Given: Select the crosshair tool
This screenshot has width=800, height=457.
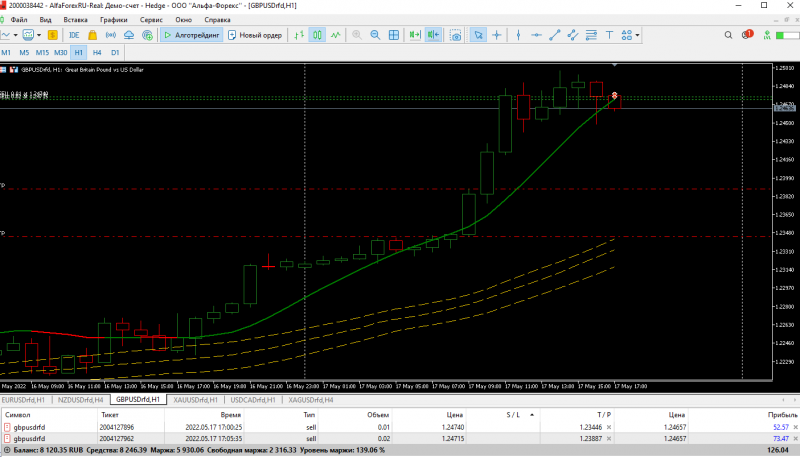Looking at the screenshot, I should (x=496, y=35).
